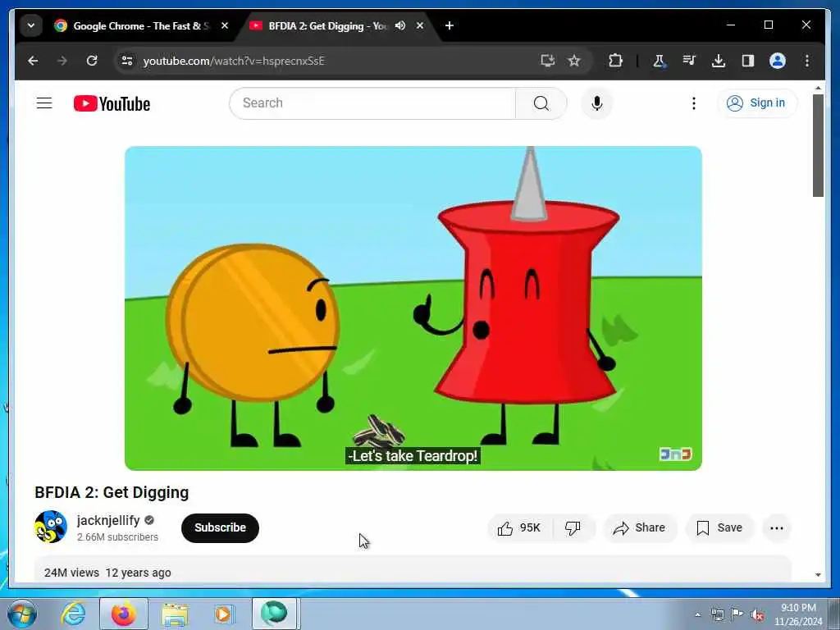840x630 pixels.
Task: Share the BFDIA 2 video
Action: (x=640, y=528)
